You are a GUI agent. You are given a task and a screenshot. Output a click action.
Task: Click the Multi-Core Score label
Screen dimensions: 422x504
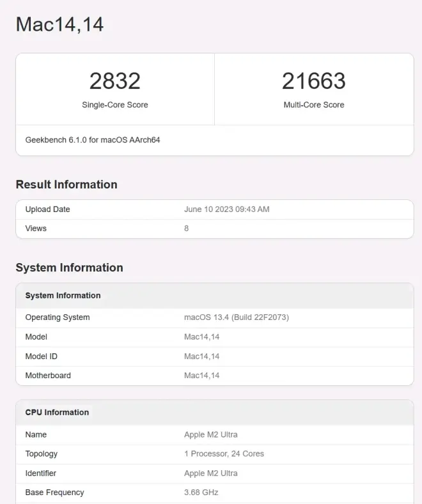pyautogui.click(x=313, y=105)
